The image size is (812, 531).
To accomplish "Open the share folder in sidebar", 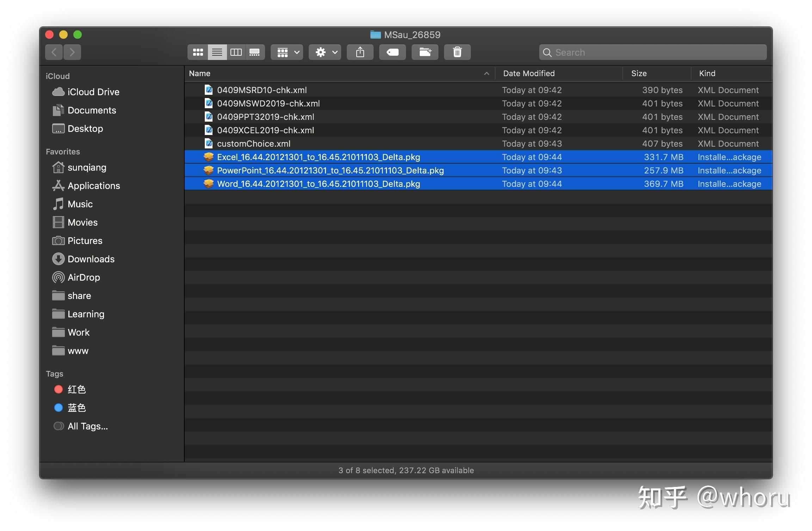I will click(x=72, y=296).
